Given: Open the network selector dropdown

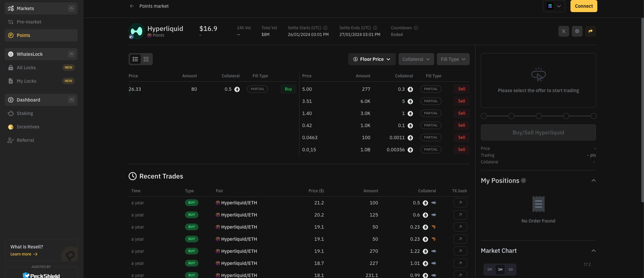Looking at the screenshot, I should tap(554, 6).
